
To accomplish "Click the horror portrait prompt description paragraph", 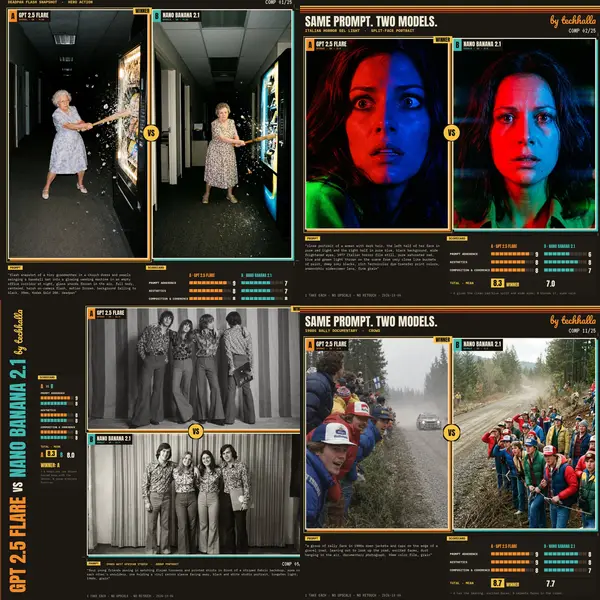I will coord(373,257).
